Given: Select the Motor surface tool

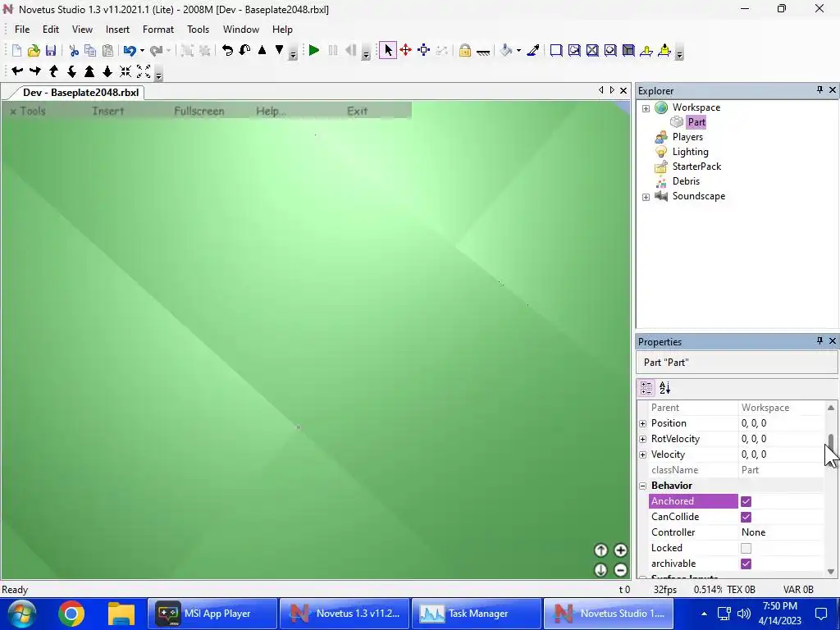Looking at the screenshot, I should pos(664,50).
